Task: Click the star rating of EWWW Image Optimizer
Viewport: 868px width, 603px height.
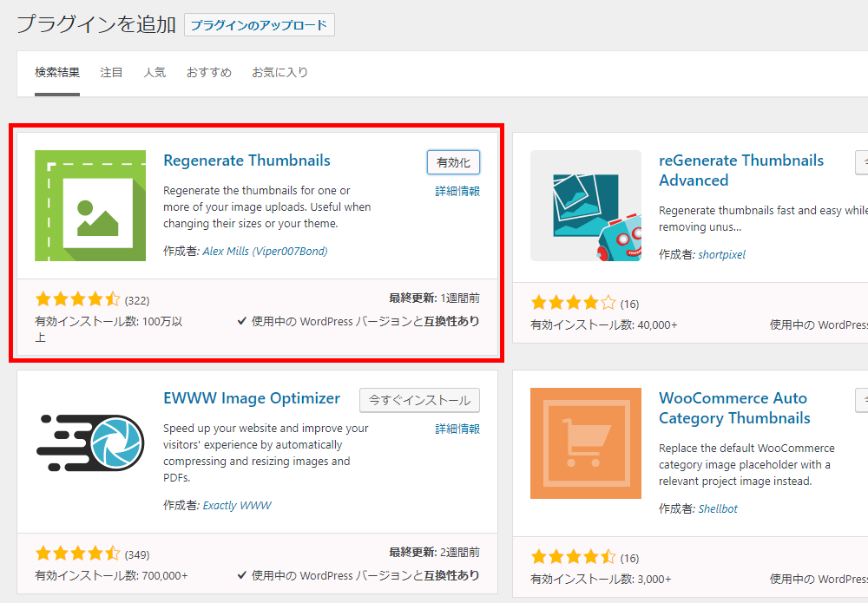Action: point(77,554)
